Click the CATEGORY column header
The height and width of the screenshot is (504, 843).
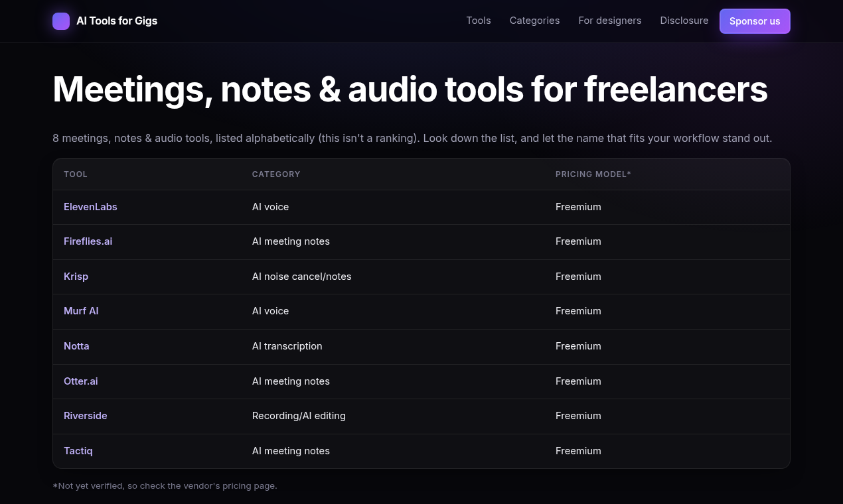click(276, 174)
